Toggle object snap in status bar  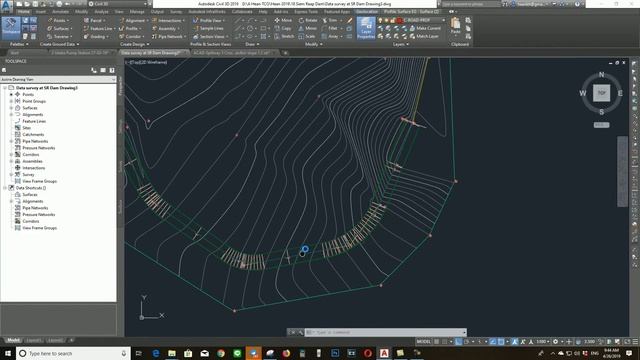501,342
